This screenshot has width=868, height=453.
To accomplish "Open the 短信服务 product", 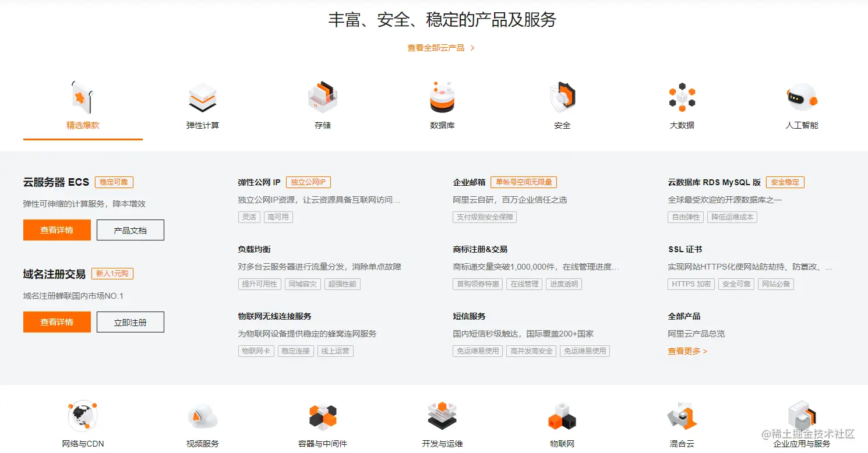I will (469, 316).
